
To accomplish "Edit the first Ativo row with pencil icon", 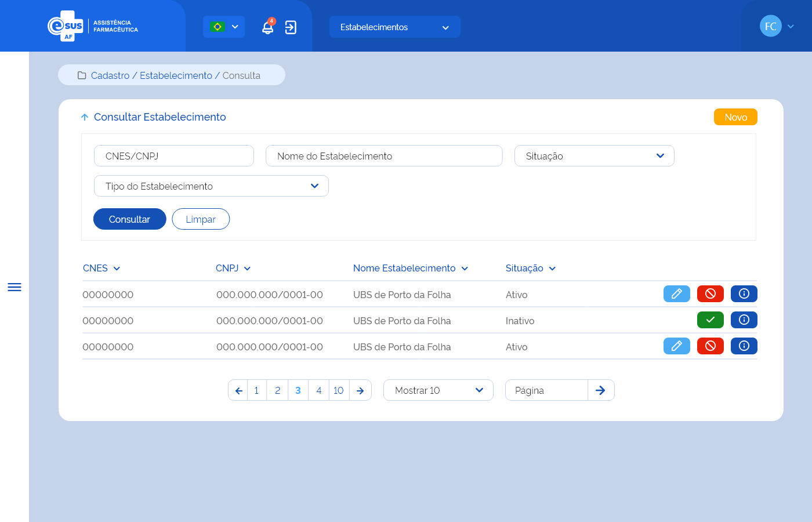I will (677, 294).
